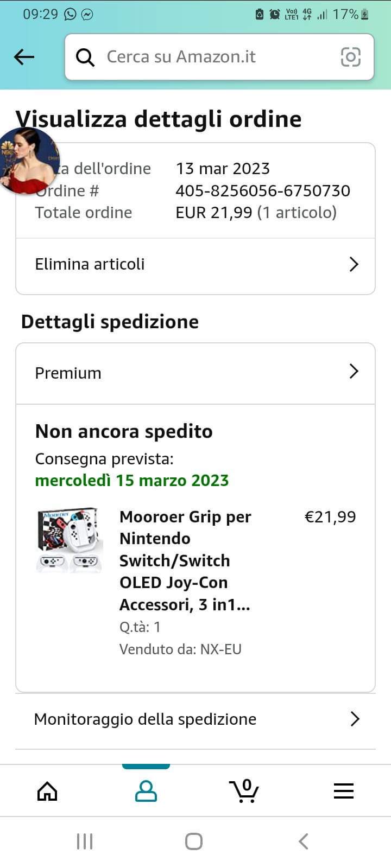Tap the Premium shipping label
391x868 pixels.
click(x=68, y=373)
